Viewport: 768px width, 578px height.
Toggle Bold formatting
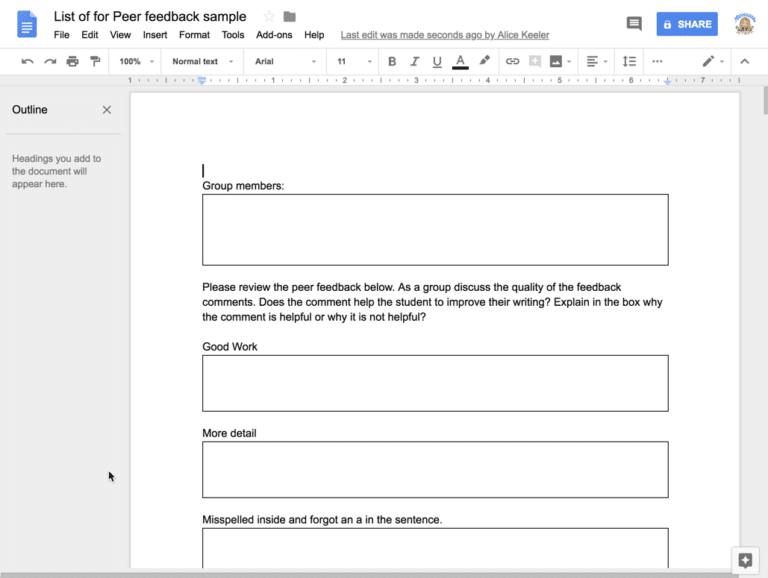tap(392, 61)
